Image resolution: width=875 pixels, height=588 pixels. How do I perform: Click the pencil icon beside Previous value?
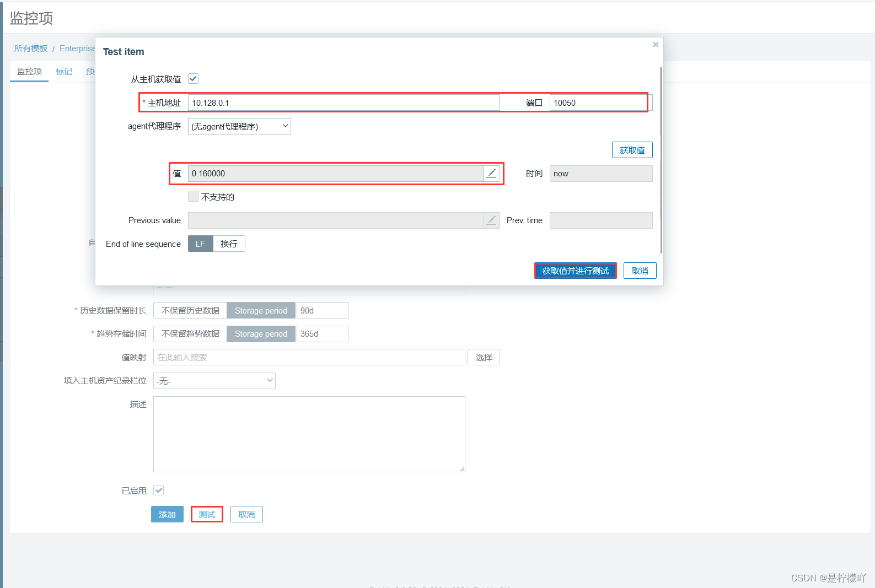point(491,220)
